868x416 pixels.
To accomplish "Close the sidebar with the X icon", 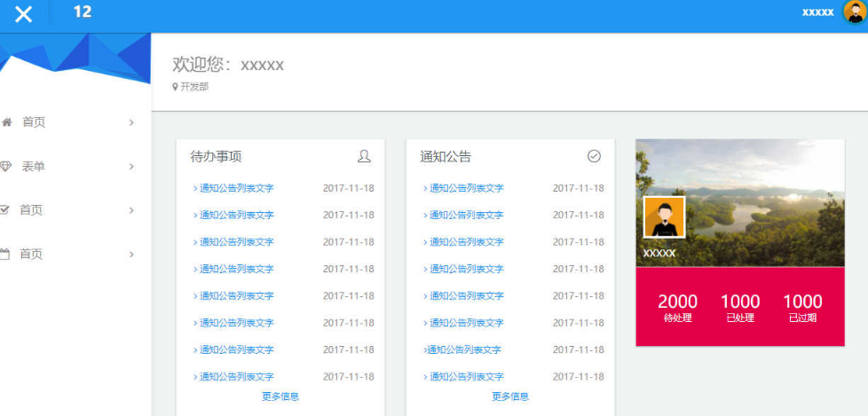I will [x=23, y=14].
